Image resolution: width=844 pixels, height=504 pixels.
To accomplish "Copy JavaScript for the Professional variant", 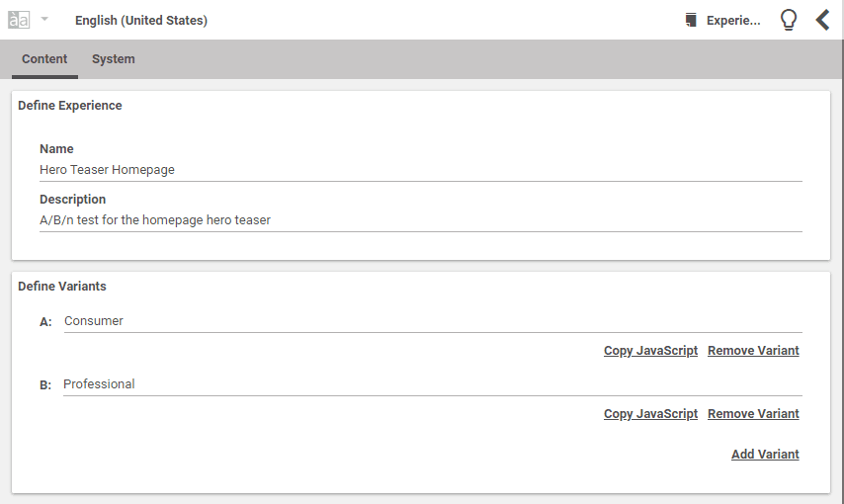I will point(650,414).
